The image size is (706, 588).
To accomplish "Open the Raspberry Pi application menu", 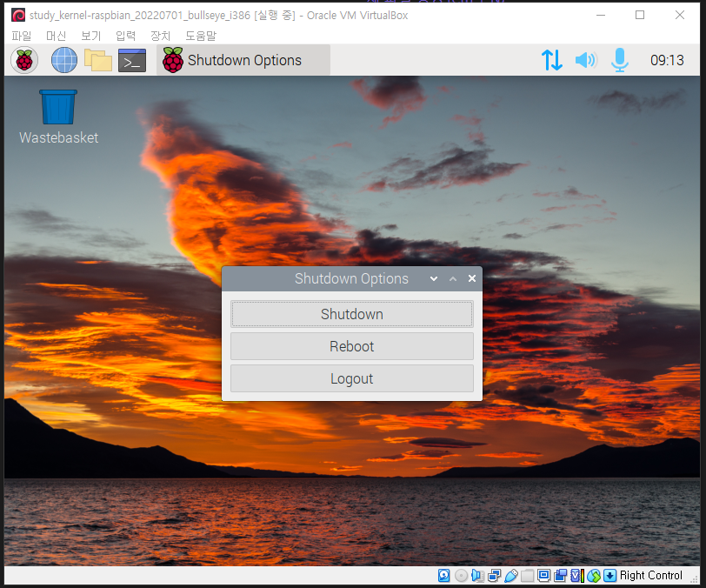I will 23,60.
